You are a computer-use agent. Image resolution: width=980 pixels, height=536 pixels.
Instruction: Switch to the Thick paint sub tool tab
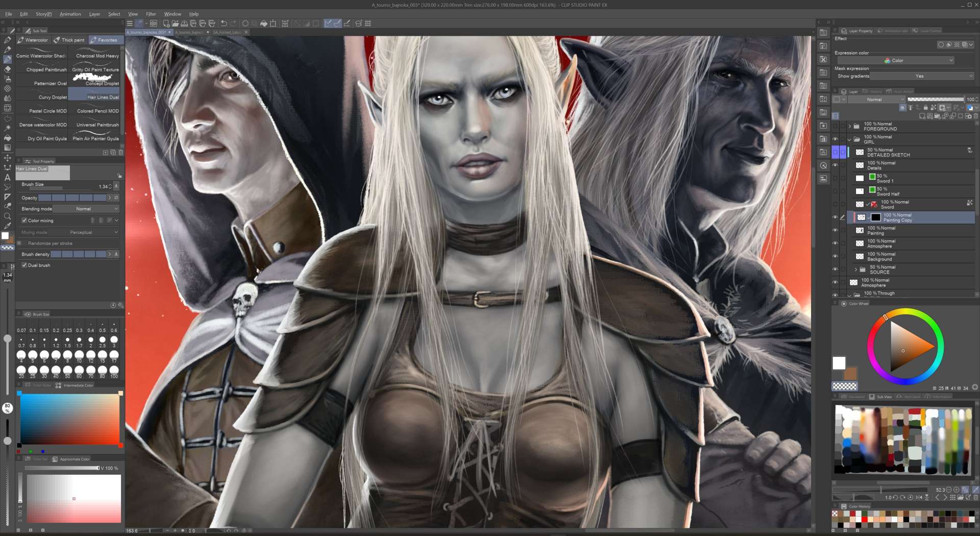coord(69,40)
